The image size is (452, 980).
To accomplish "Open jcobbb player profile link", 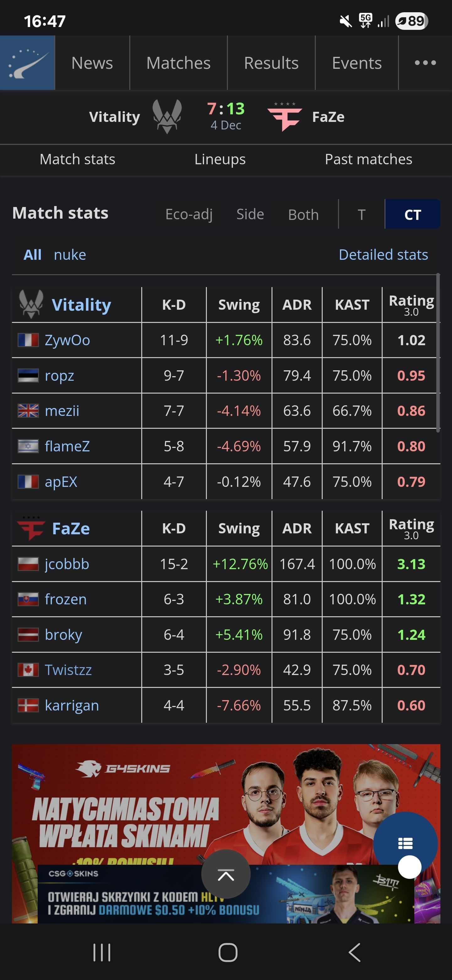I will [67, 564].
